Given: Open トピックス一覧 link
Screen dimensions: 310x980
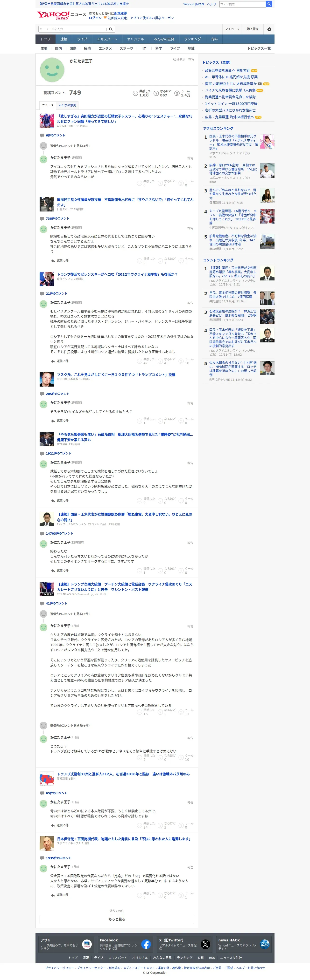Looking at the screenshot, I should click(x=259, y=49).
